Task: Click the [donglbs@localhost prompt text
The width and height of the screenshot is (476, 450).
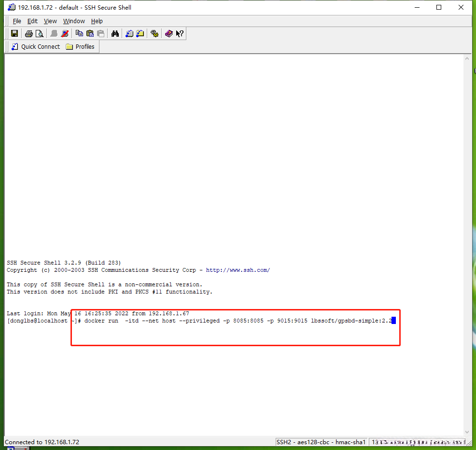Action: 37,321
